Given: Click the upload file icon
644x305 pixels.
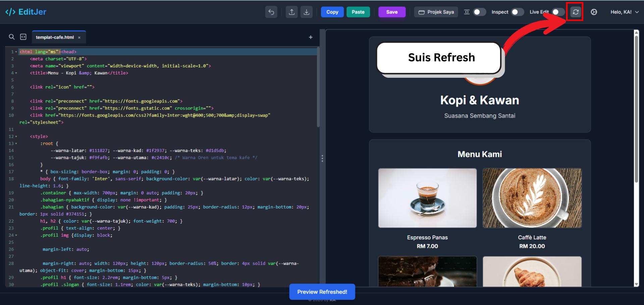Looking at the screenshot, I should tap(292, 12).
